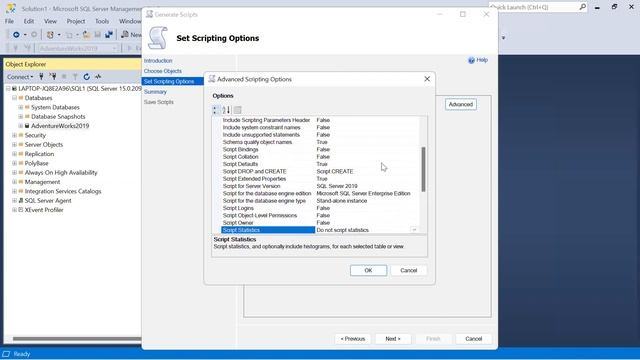Refresh the Object Explorer tree
640x360 pixels.
pos(87,76)
